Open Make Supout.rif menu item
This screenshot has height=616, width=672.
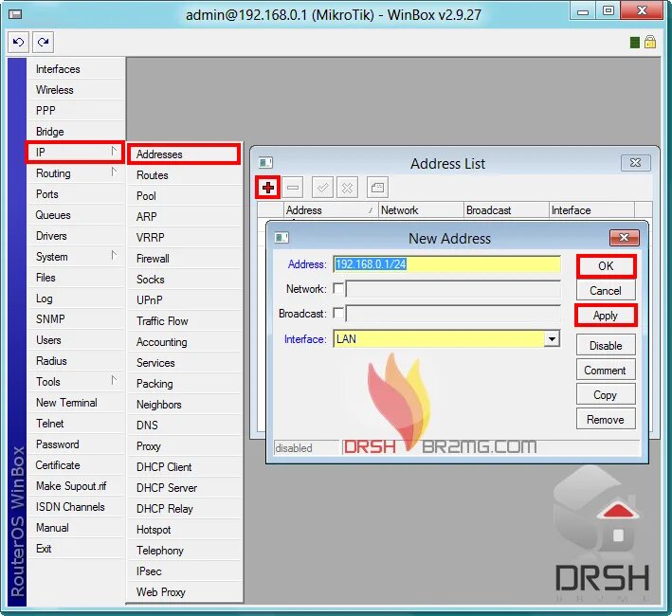tap(76, 486)
